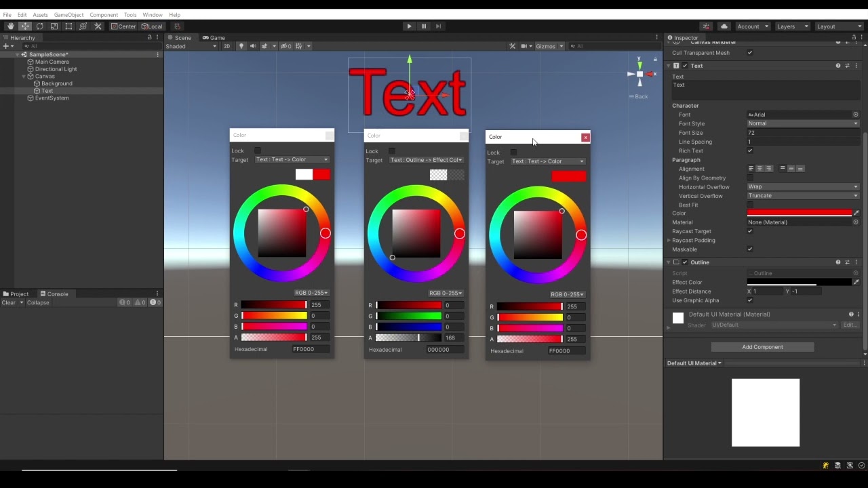This screenshot has height=488, width=868.
Task: Toggle Raycast Target checkbox
Action: 750,231
